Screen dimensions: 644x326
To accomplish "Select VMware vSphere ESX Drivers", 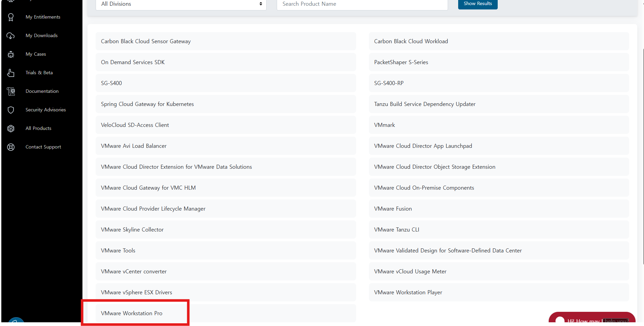I will click(x=226, y=292).
